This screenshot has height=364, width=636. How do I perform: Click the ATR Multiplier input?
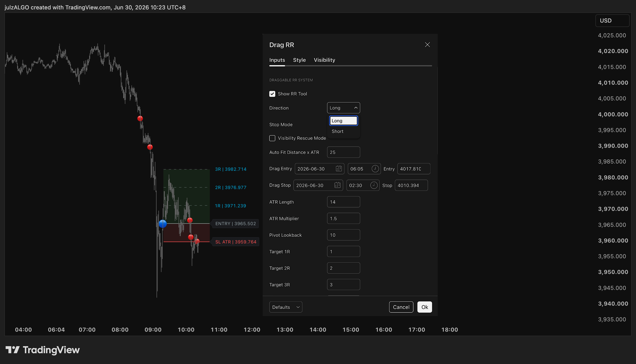point(343,218)
